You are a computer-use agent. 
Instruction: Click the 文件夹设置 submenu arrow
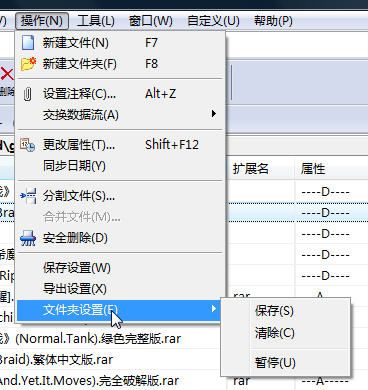click(214, 309)
